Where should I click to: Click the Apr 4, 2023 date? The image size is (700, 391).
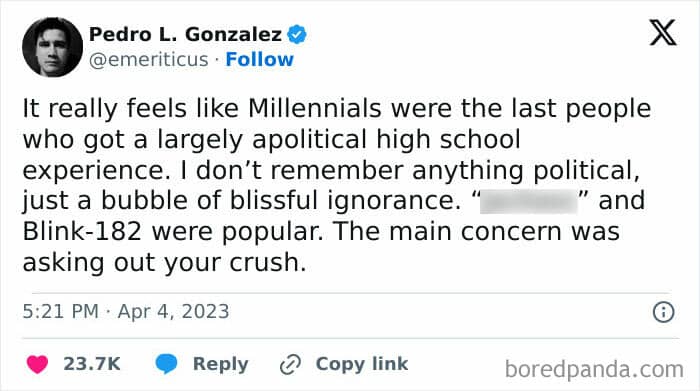click(x=173, y=312)
